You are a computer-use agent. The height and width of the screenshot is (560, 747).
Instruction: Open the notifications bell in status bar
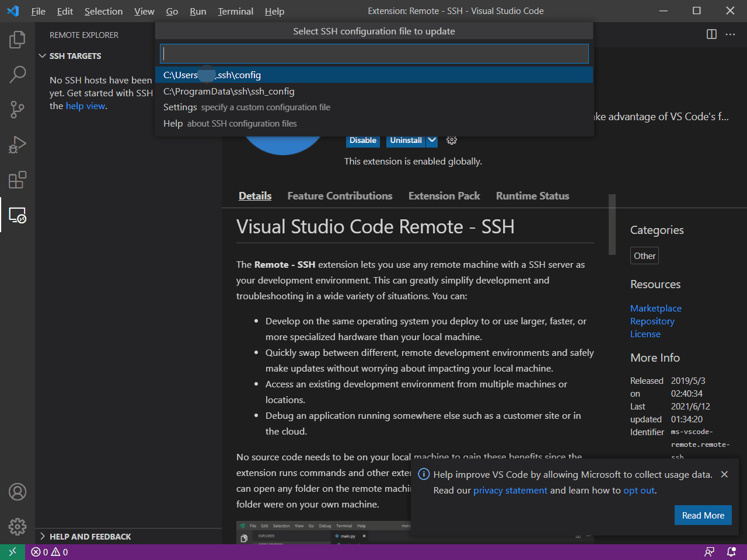tap(731, 552)
